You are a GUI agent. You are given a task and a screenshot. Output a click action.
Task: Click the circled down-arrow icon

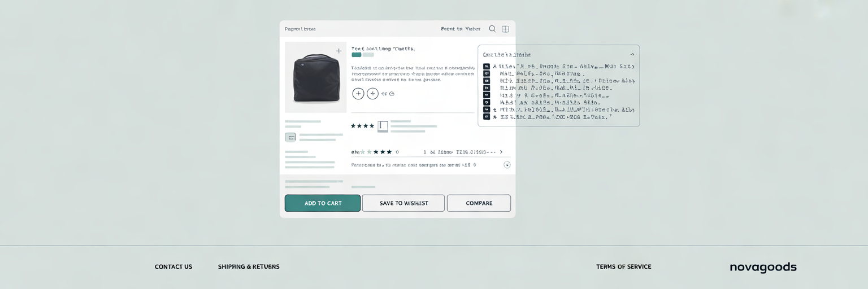pyautogui.click(x=507, y=165)
